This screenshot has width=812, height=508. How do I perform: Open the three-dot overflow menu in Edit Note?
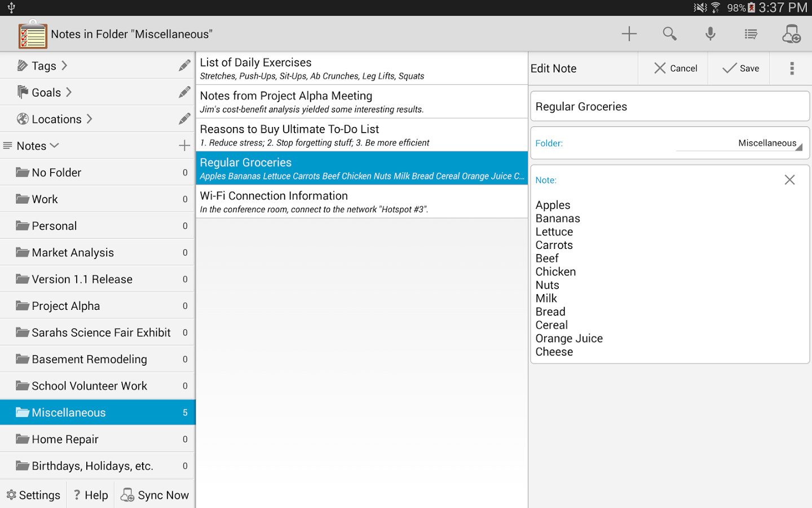point(792,68)
